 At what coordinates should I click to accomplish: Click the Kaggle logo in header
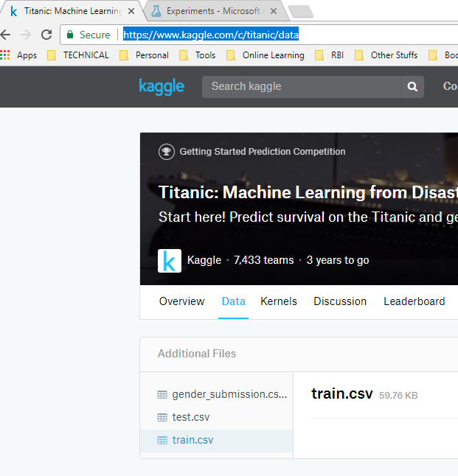pyautogui.click(x=162, y=86)
